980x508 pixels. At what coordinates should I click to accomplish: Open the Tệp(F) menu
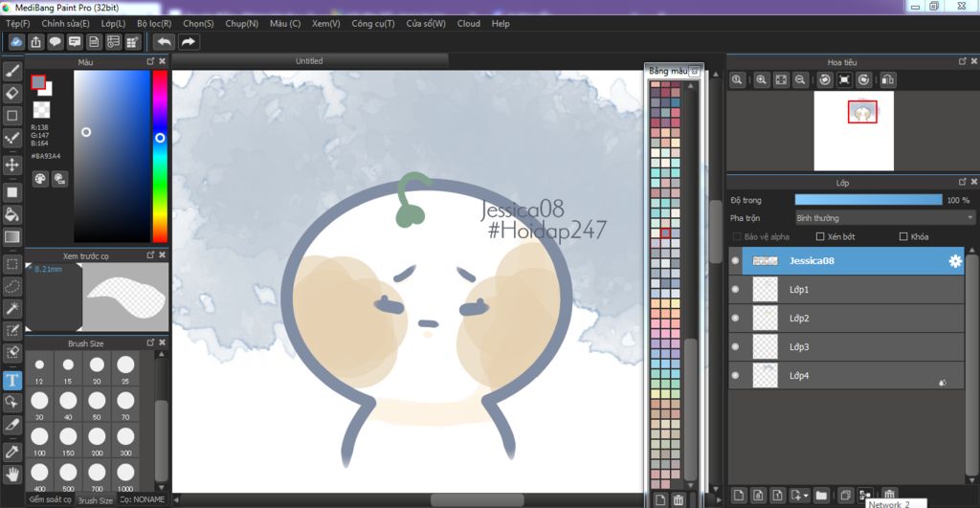point(17,23)
